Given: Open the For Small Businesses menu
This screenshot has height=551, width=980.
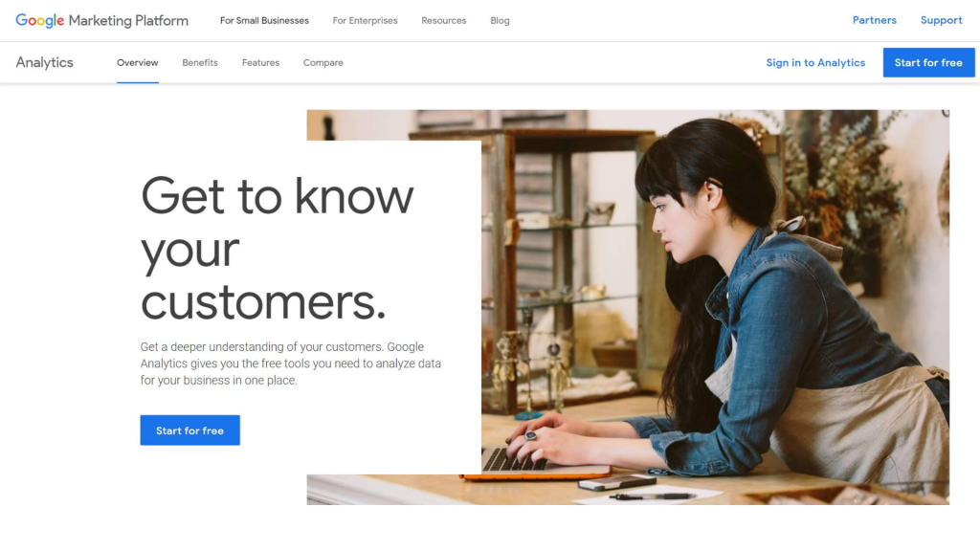Looking at the screenshot, I should [x=264, y=21].
